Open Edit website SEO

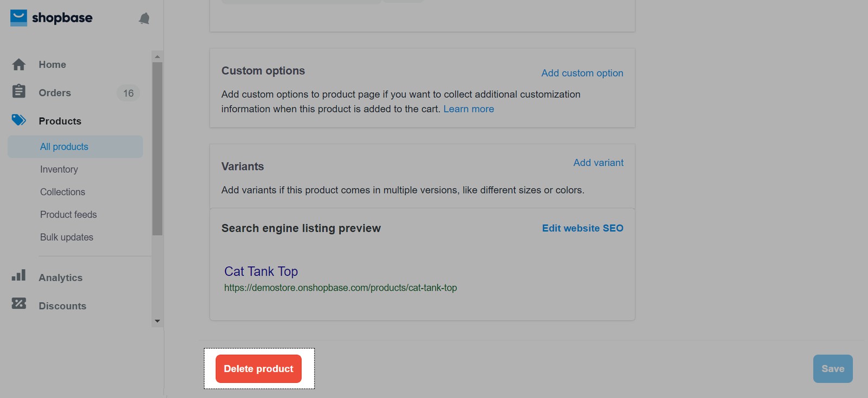pyautogui.click(x=583, y=228)
